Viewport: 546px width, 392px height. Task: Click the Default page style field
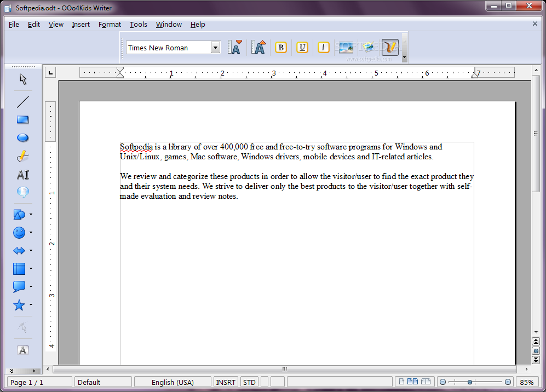(x=103, y=382)
